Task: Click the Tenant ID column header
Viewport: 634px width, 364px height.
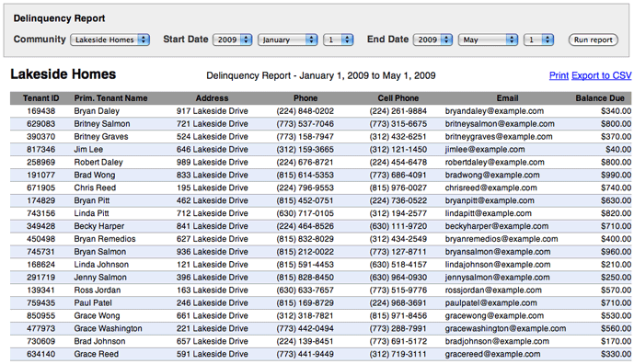Action: 40,98
